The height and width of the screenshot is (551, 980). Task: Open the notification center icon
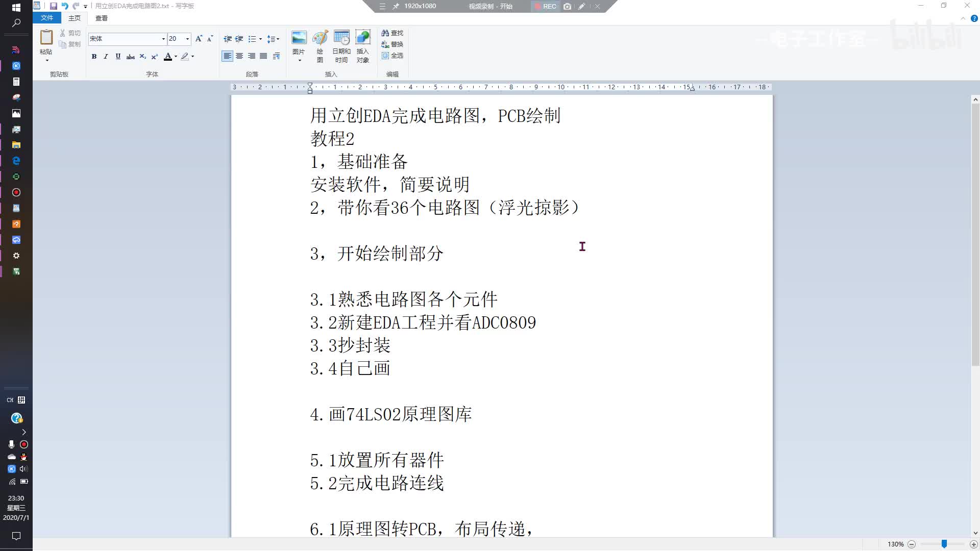point(16,536)
